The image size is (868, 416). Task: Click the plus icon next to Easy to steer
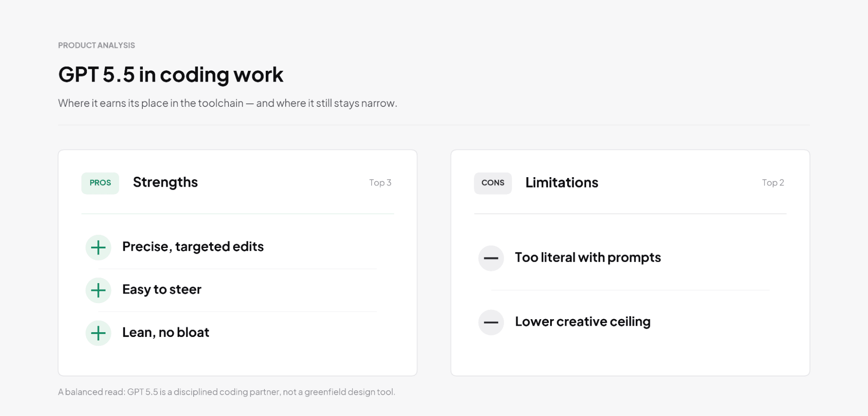pyautogui.click(x=99, y=290)
